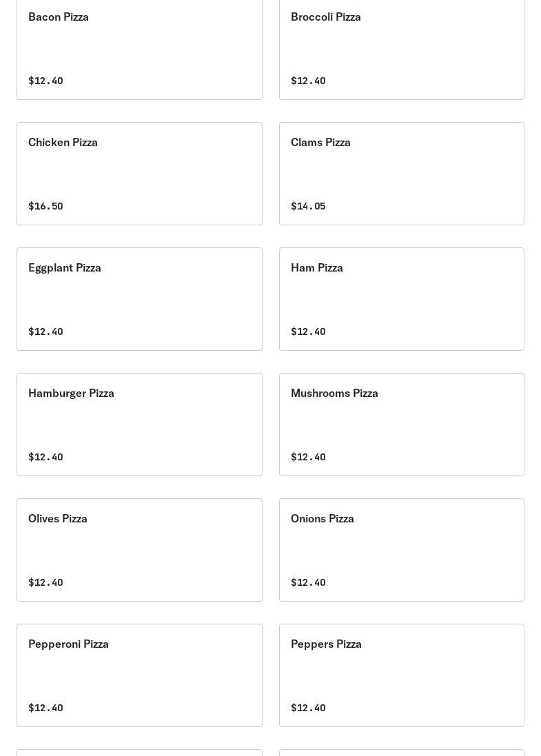Select the Peppers Pizza price label
Screen dimensions: 541x756
pos(308,708)
